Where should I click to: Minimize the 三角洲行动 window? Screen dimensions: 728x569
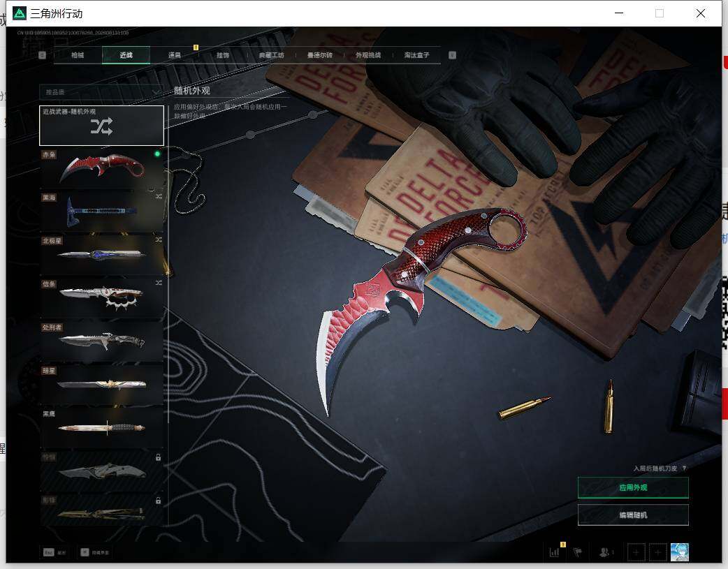click(x=619, y=13)
